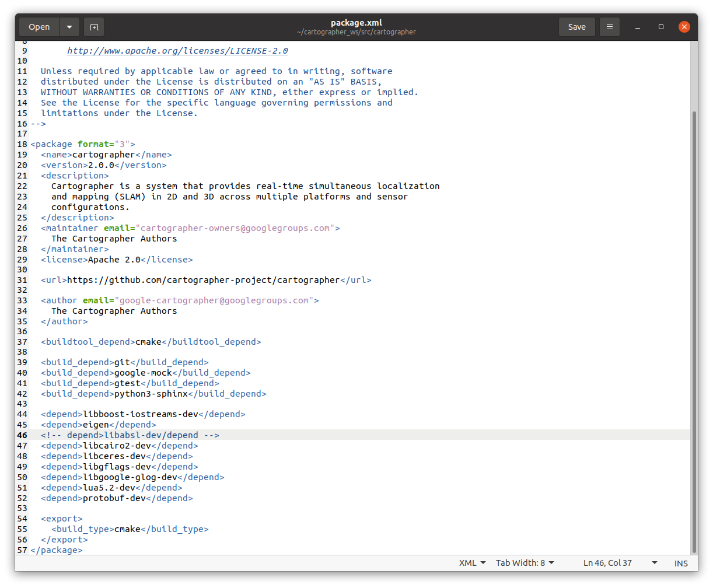Click the depend eigen line

(x=99, y=425)
